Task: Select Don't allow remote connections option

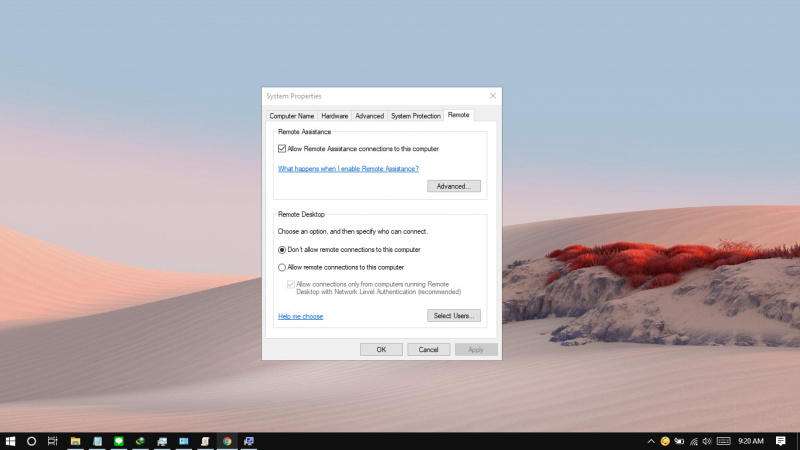Action: pyautogui.click(x=282, y=250)
